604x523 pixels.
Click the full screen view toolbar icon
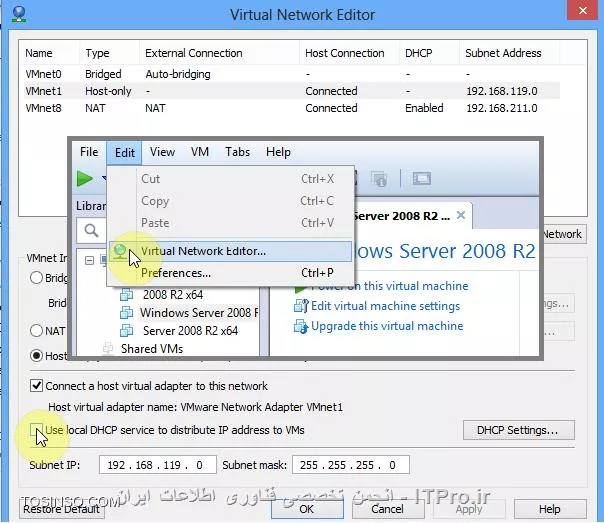[x=421, y=178]
